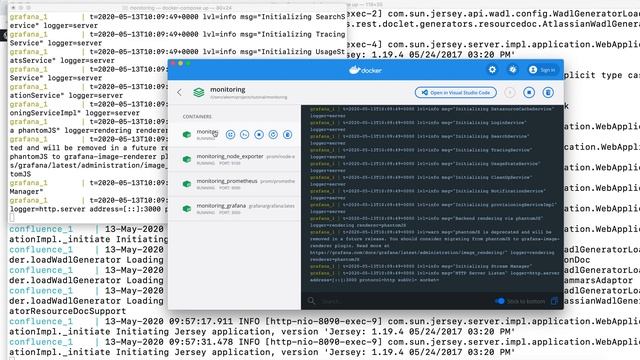This screenshot has width=640, height=360.
Task: Click monitoring_node_exporter cube icon
Action: pos(187,159)
